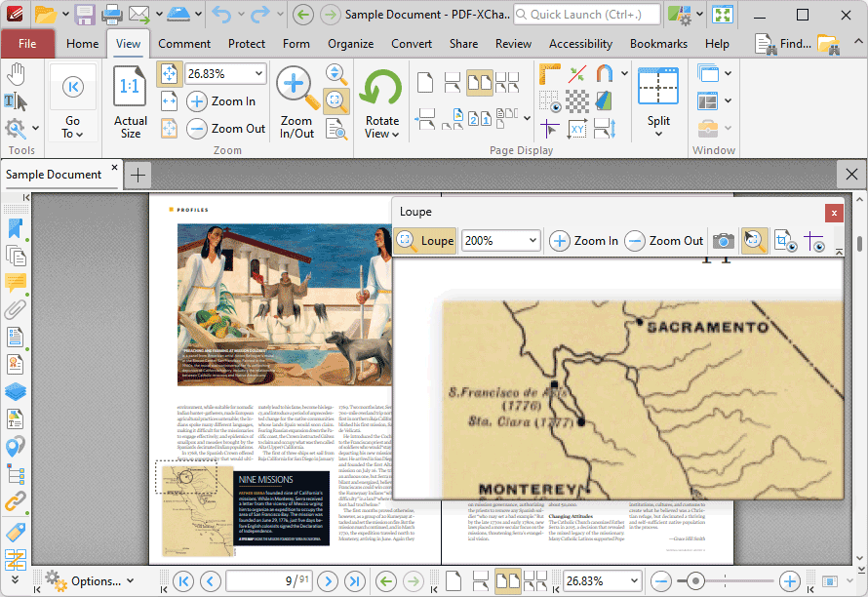Activate the Loupe tool in ribbon

336,100
